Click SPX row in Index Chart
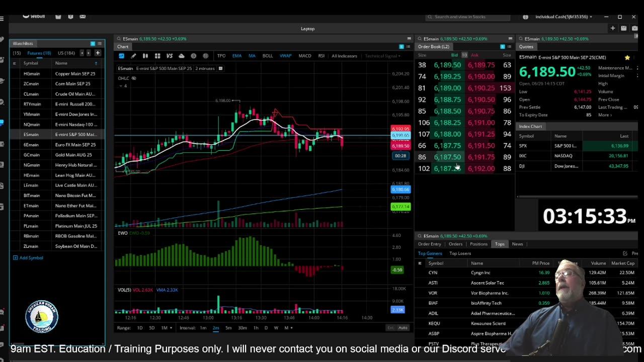This screenshot has width=644, height=362. 577,146
